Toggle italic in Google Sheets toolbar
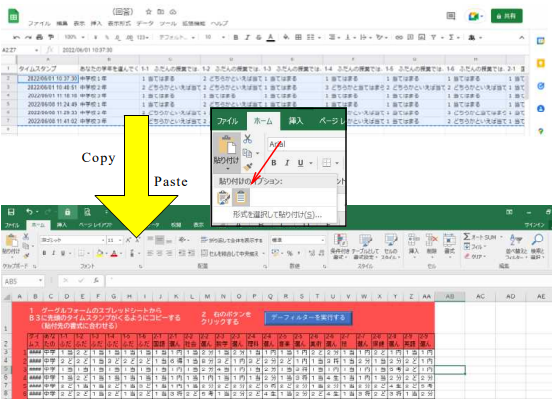Viewport: 556px width, 399px height. [247, 37]
